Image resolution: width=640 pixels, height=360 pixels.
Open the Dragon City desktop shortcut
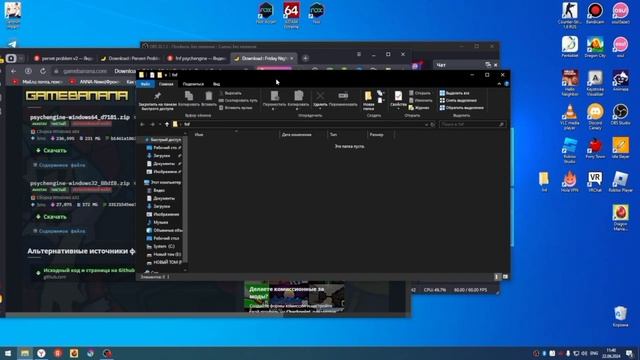tap(595, 47)
